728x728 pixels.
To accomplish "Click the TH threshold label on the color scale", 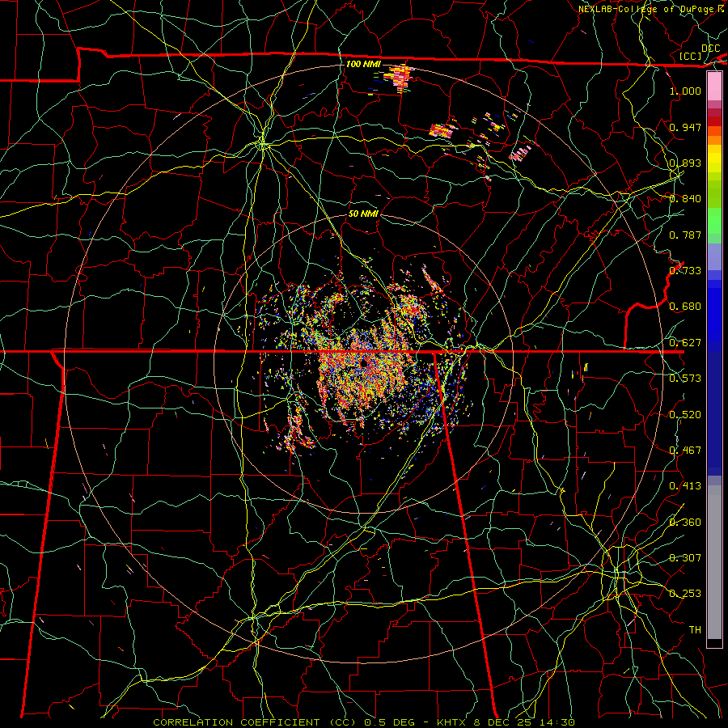I will (695, 630).
